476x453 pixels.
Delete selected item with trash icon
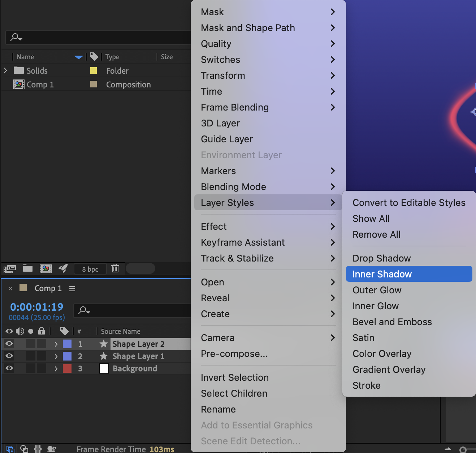[x=115, y=268]
